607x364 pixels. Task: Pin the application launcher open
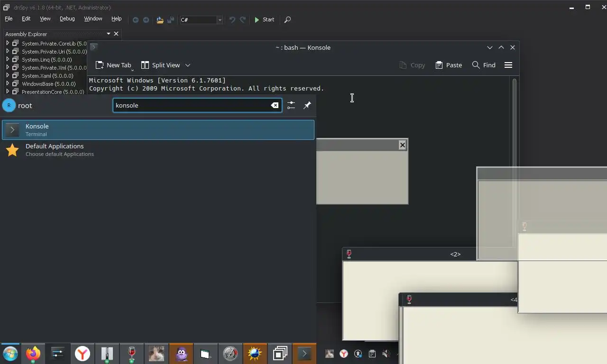pyautogui.click(x=307, y=105)
